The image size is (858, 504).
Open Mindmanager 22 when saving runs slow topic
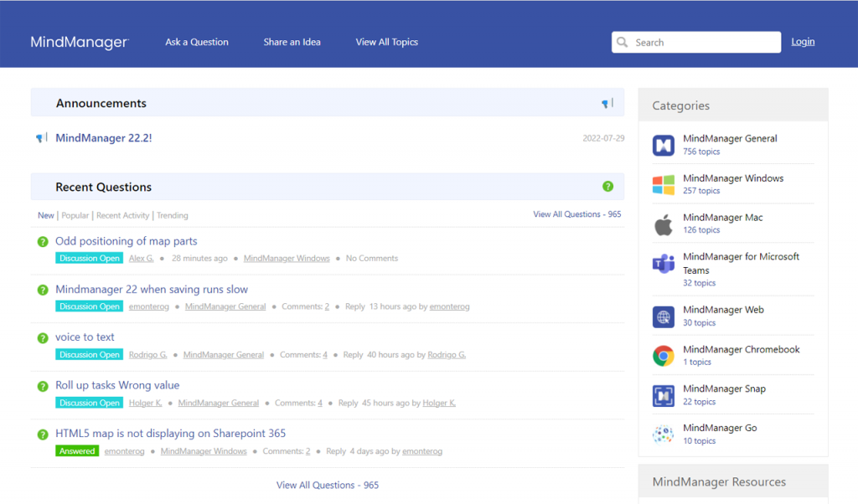point(152,289)
